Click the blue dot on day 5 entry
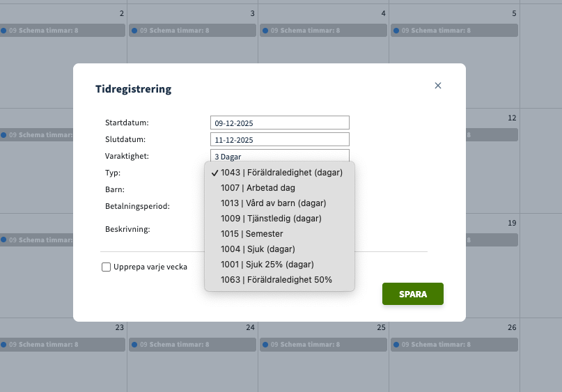The height and width of the screenshot is (392, 562). pos(395,31)
